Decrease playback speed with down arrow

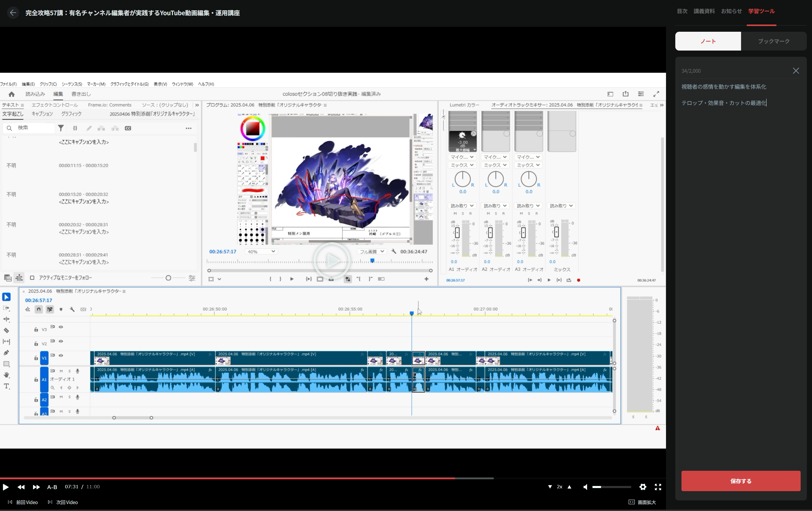click(x=550, y=487)
